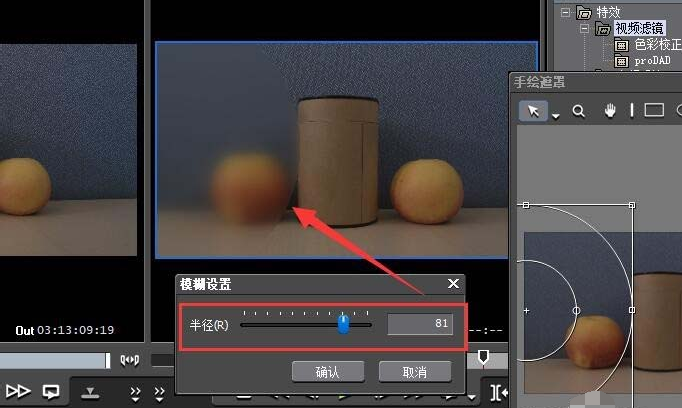Click the 确认 button

coord(327,371)
